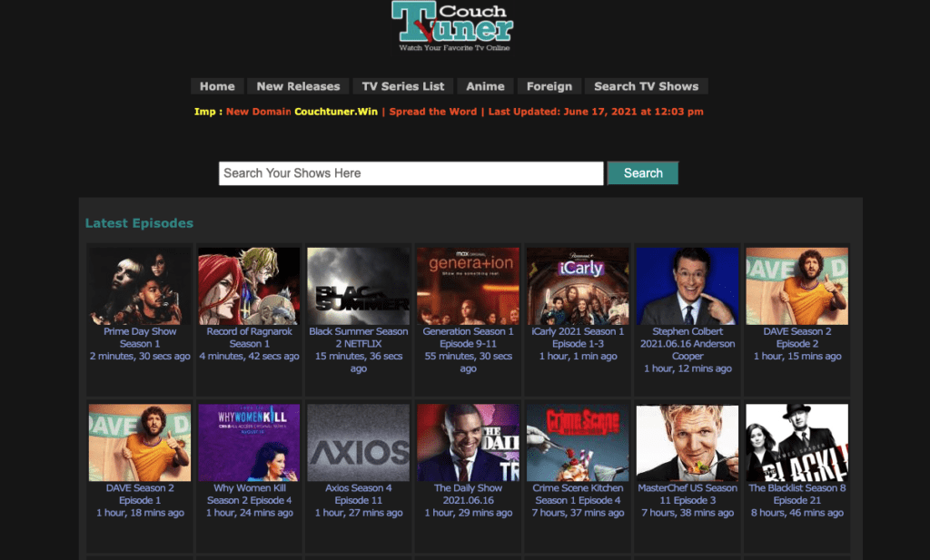Open DAVE Season 2 Episode 2 thumbnail
Image resolution: width=930 pixels, height=560 pixels.
coord(797,286)
